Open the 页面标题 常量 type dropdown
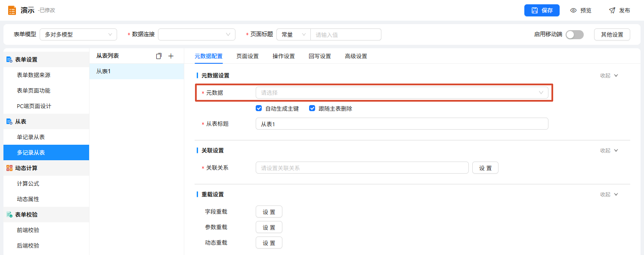Image resolution: width=644 pixels, height=255 pixels. point(294,34)
